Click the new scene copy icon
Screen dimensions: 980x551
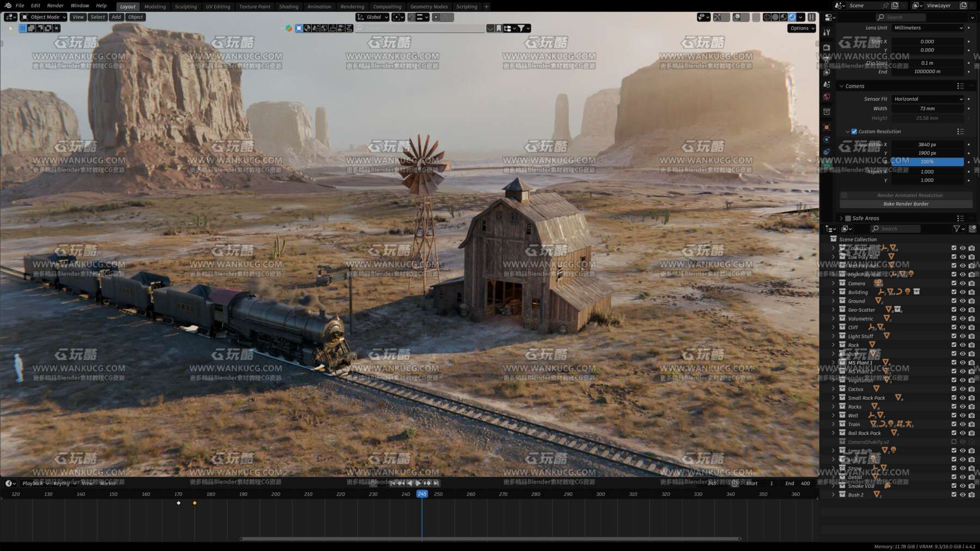[895, 5]
